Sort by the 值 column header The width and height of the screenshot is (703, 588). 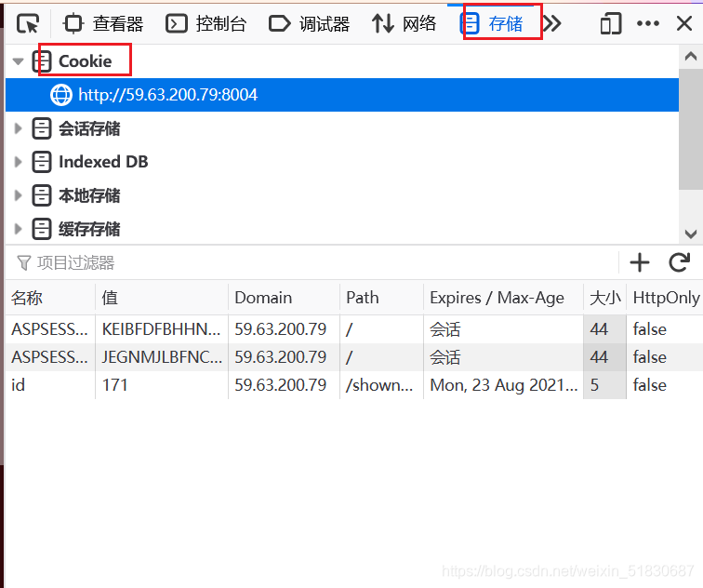tap(162, 298)
